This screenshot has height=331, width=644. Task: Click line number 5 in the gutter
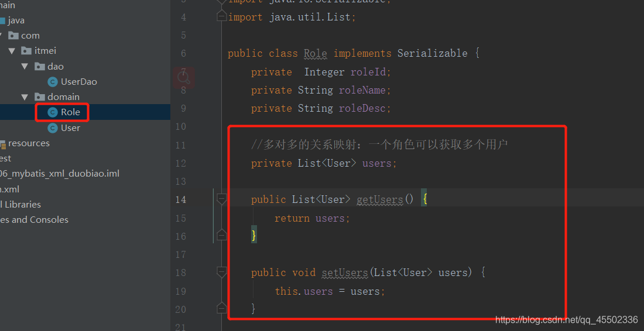pyautogui.click(x=183, y=35)
